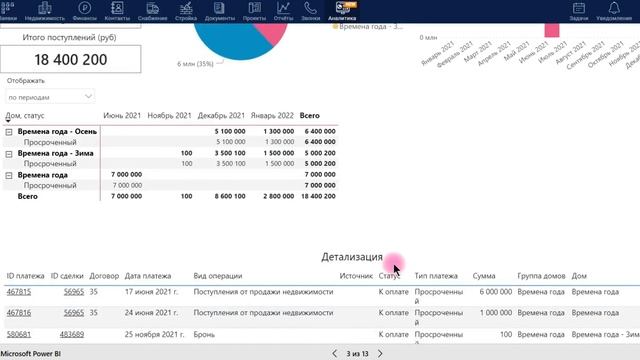
Task: Click the '3 из 13' page indicator
Action: point(357,354)
